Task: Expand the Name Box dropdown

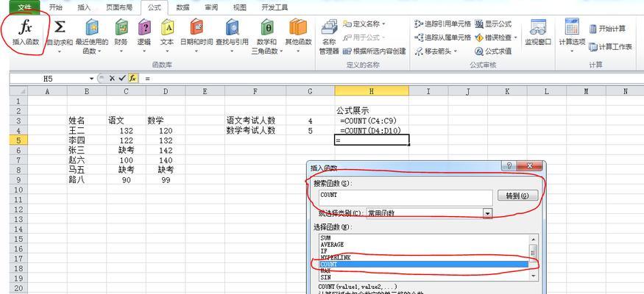Action: coord(91,79)
